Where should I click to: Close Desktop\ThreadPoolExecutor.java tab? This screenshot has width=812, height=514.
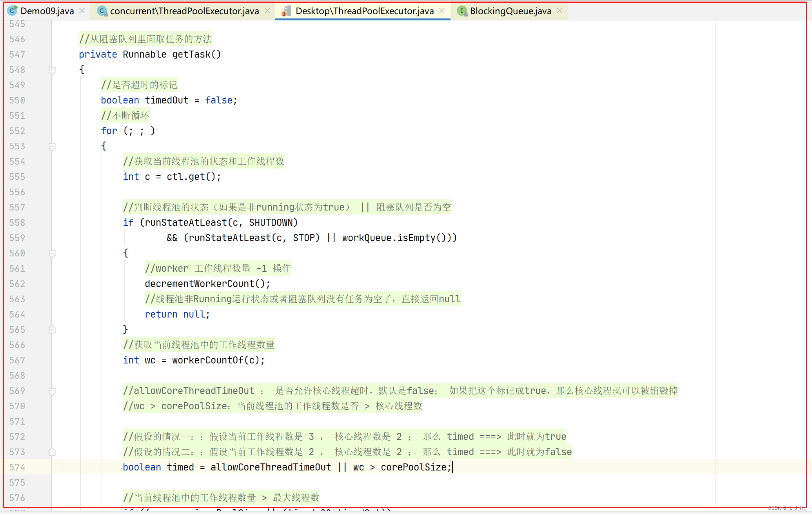coord(442,11)
